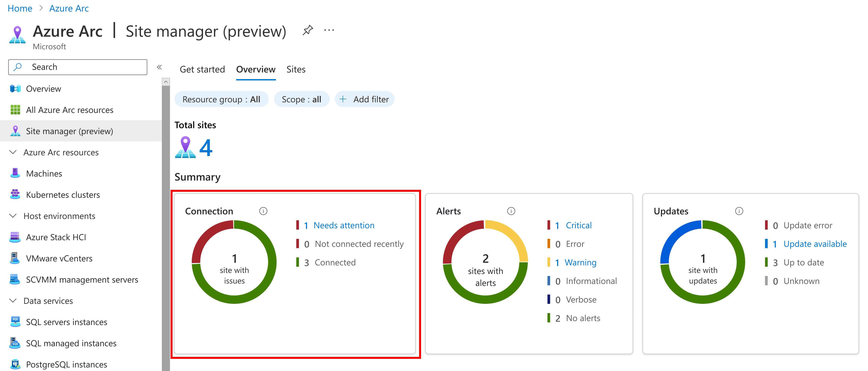The height and width of the screenshot is (371, 868).
Task: Open VMware vCenters in sidebar
Action: coord(59,259)
